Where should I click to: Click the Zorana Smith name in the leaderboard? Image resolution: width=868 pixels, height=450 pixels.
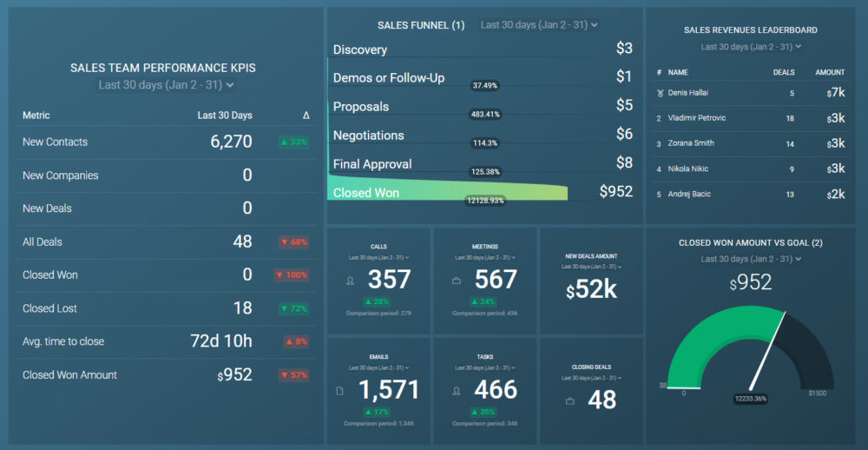(691, 143)
